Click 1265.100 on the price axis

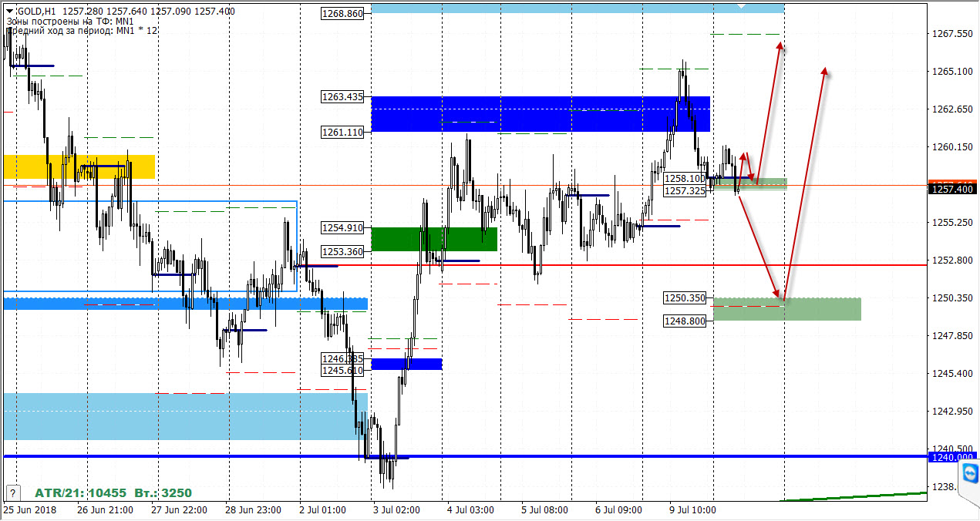click(x=953, y=72)
